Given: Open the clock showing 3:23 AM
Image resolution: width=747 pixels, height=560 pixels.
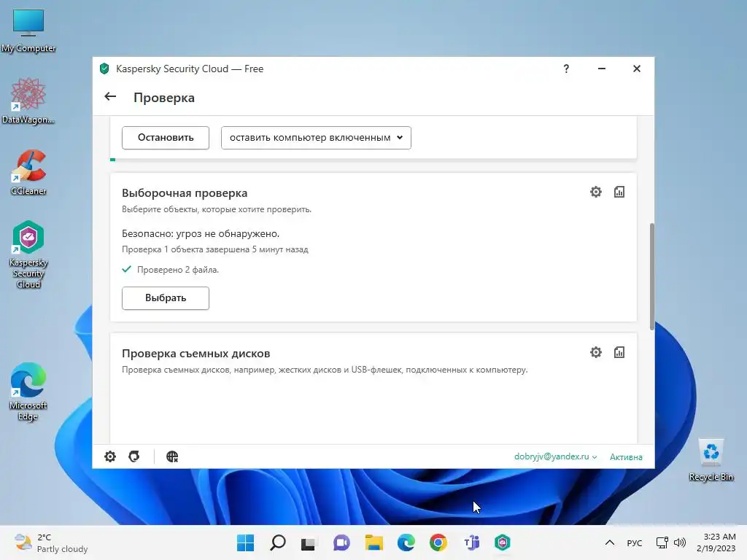Looking at the screenshot, I should click(x=716, y=542).
